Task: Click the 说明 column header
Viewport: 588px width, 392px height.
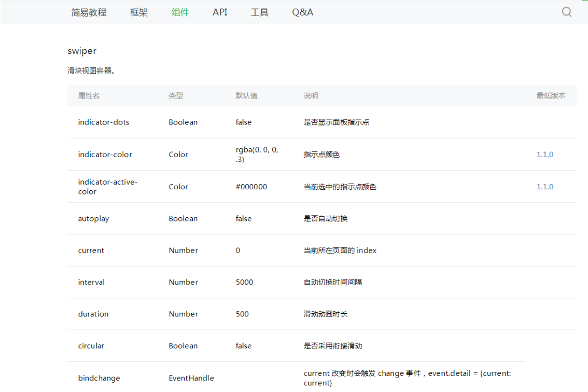Action: (x=311, y=95)
